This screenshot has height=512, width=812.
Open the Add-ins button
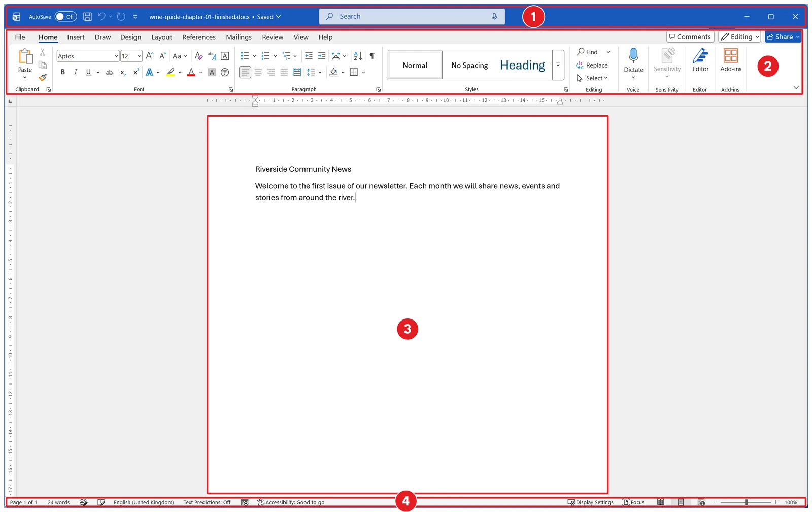[731, 60]
